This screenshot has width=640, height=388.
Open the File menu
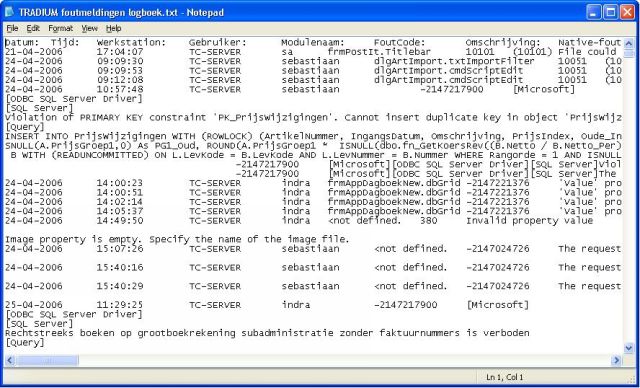pyautogui.click(x=12, y=29)
